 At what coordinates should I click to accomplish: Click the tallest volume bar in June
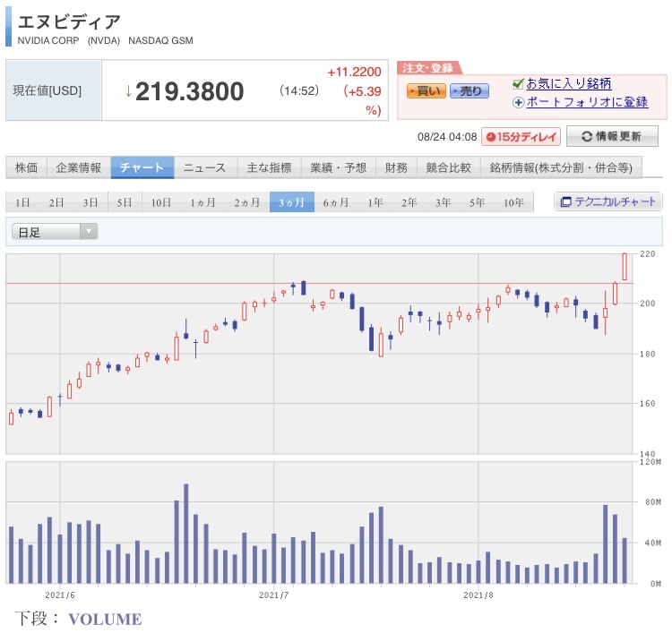[186, 534]
